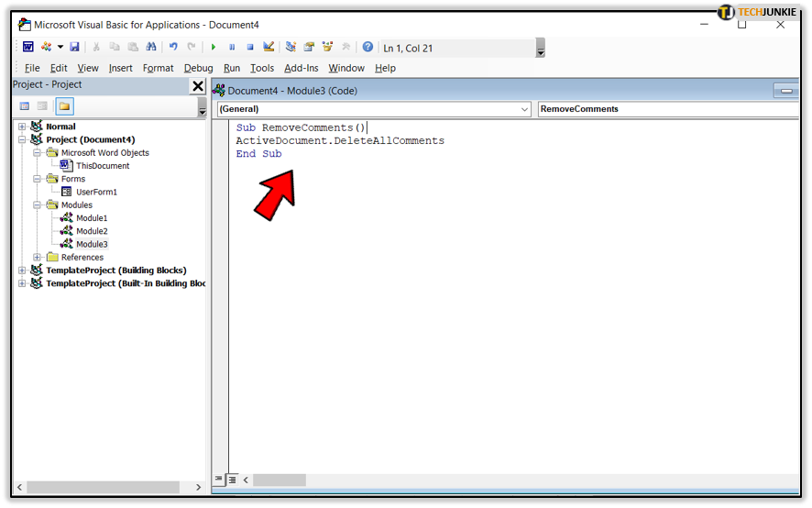Switch to Full Module View button
The height and width of the screenshot is (508, 812).
(232, 480)
